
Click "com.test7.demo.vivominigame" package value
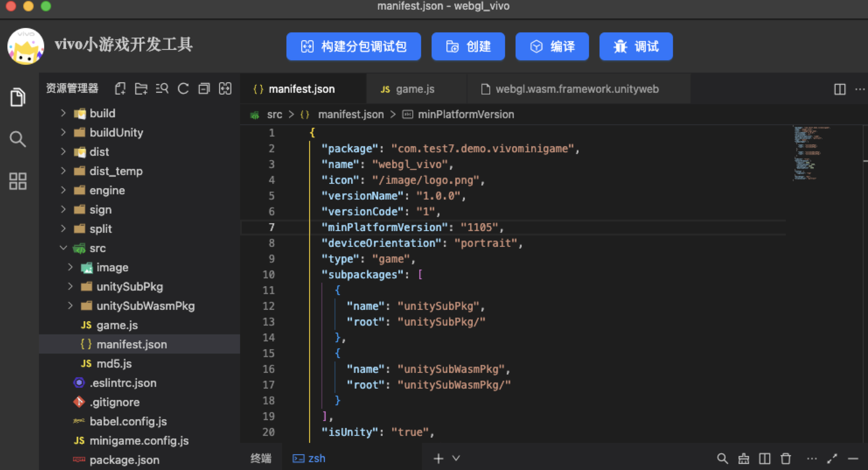coord(482,148)
